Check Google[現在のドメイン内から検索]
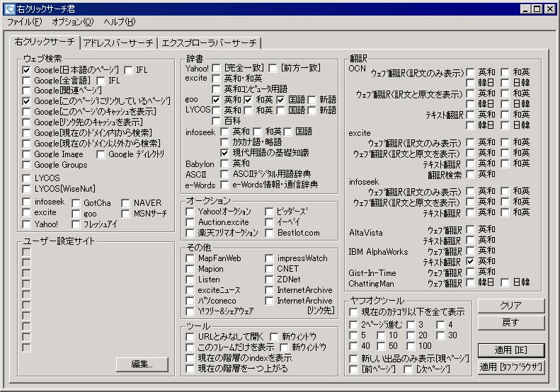The image size is (560, 392). coord(26,133)
